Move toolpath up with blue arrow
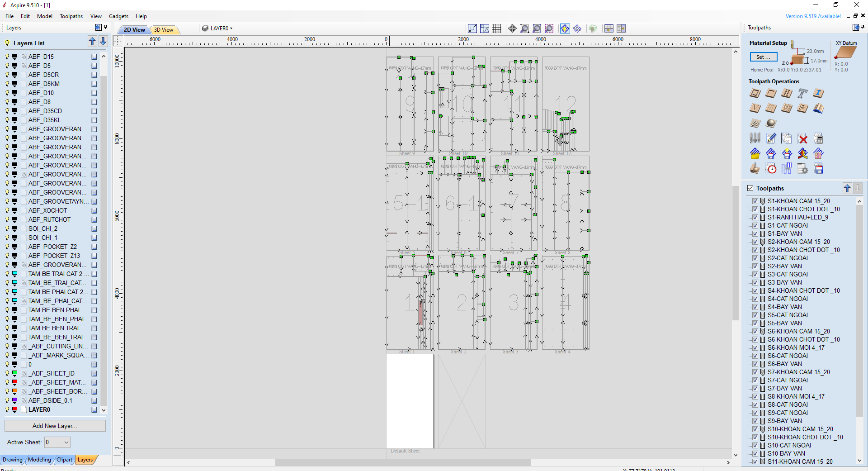This screenshot has width=868, height=471. pyautogui.click(x=847, y=188)
